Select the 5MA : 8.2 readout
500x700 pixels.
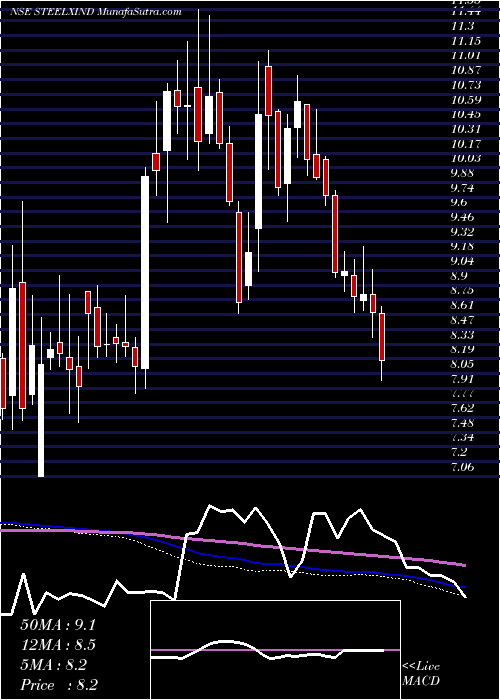point(54,665)
